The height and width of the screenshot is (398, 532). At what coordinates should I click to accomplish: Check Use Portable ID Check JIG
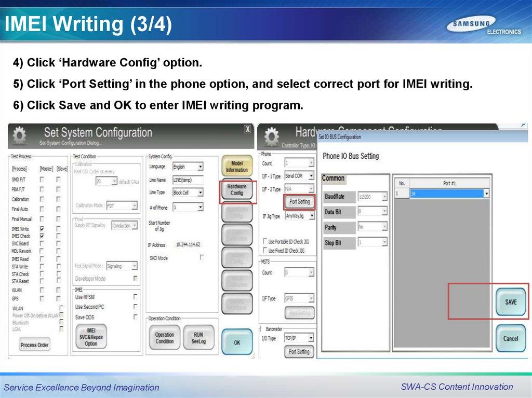pyautogui.click(x=265, y=241)
